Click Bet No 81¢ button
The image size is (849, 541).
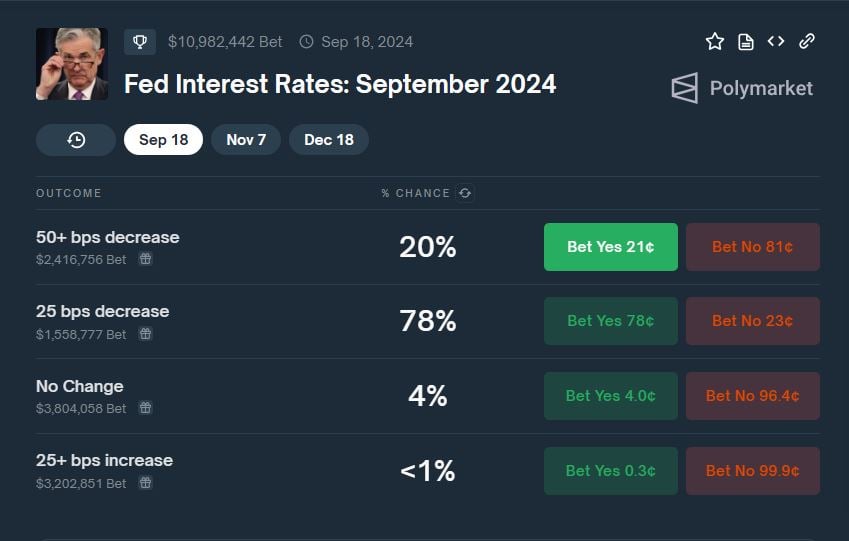coord(753,247)
